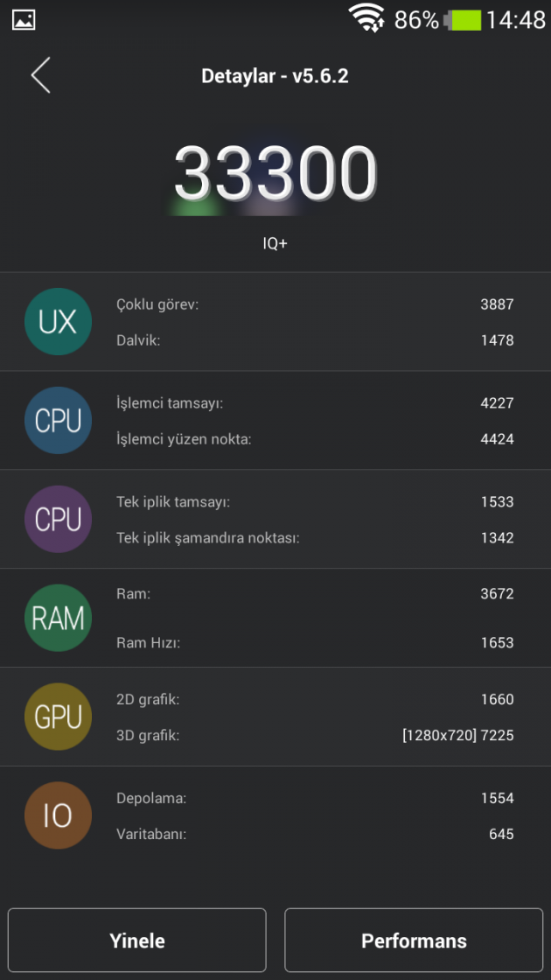This screenshot has width=551, height=980.
Task: Select the brown IO storage icon
Action: [58, 815]
